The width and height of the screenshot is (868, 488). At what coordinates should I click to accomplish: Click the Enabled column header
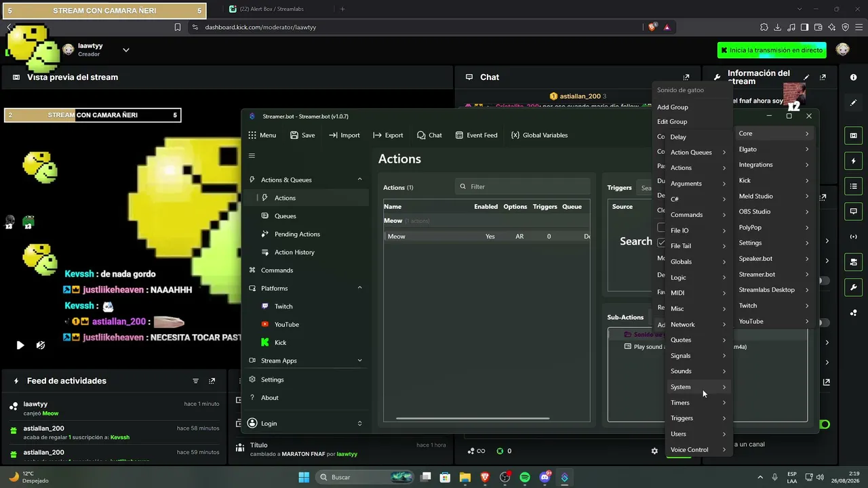(x=486, y=207)
